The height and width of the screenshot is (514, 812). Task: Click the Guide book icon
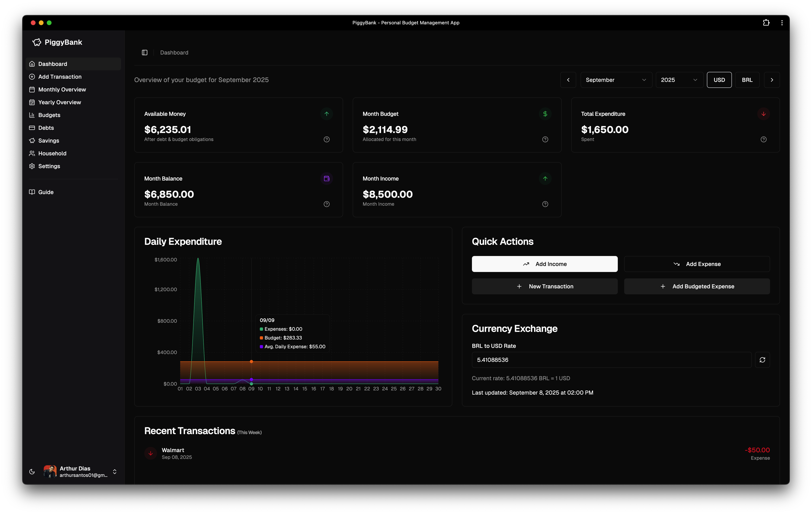pos(32,192)
